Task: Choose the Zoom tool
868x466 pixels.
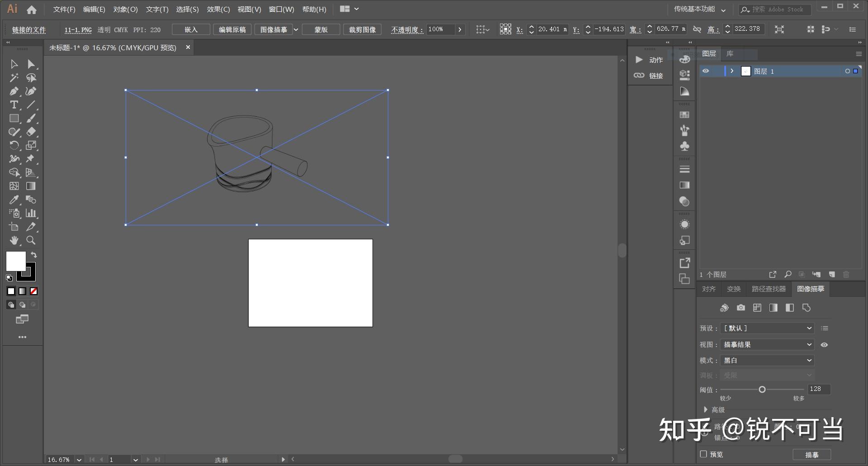Action: click(31, 240)
